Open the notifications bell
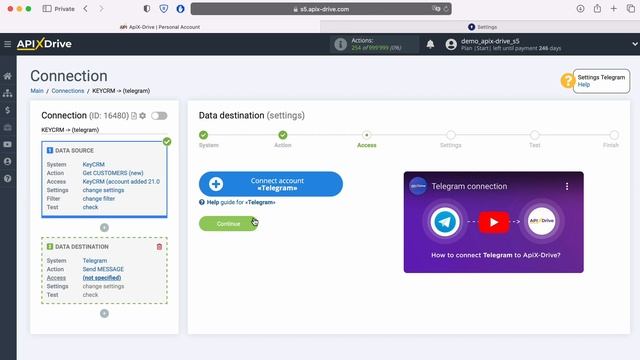 [430, 44]
